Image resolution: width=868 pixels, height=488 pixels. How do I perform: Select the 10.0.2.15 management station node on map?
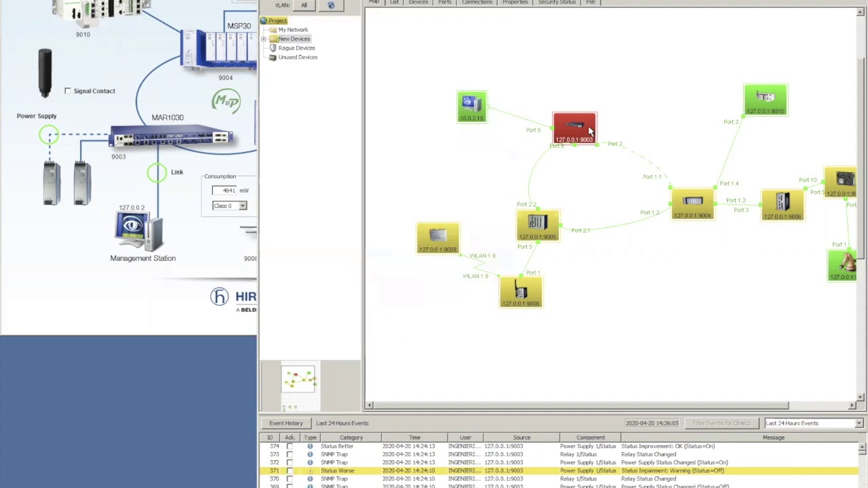471,107
